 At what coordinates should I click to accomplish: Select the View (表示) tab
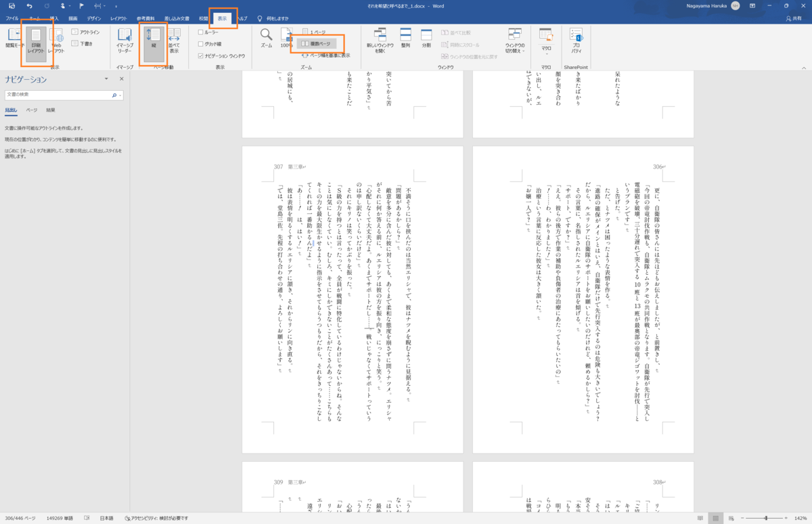point(223,18)
